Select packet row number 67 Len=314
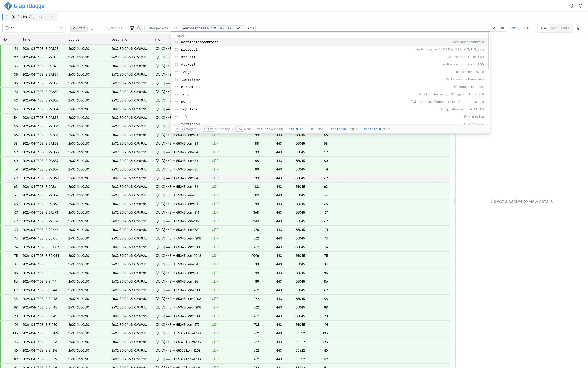Viewport: 588px width, 368px height. coord(225,212)
